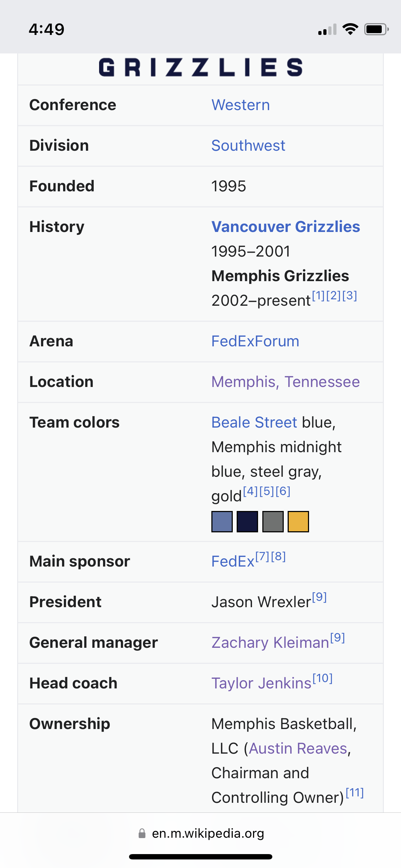Open the FedExForum arena link
401x868 pixels.
pos(255,341)
